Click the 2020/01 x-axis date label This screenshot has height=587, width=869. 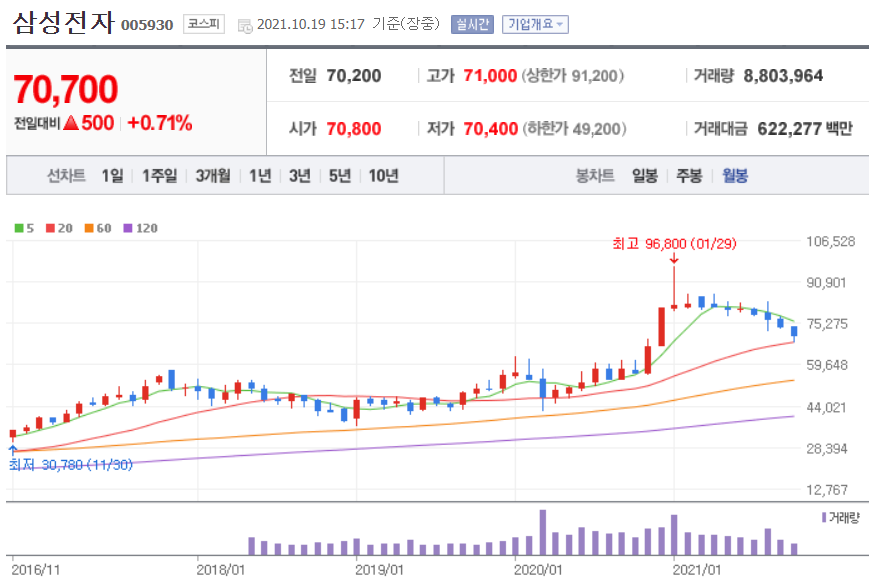tap(538, 570)
